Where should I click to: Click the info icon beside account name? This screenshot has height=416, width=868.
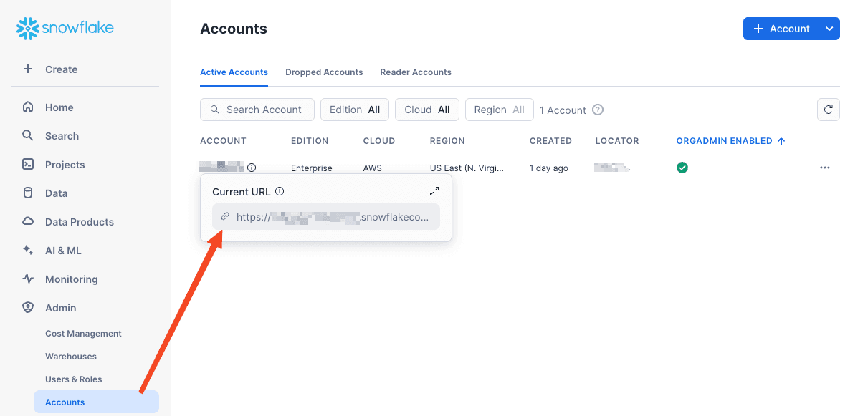(x=252, y=168)
